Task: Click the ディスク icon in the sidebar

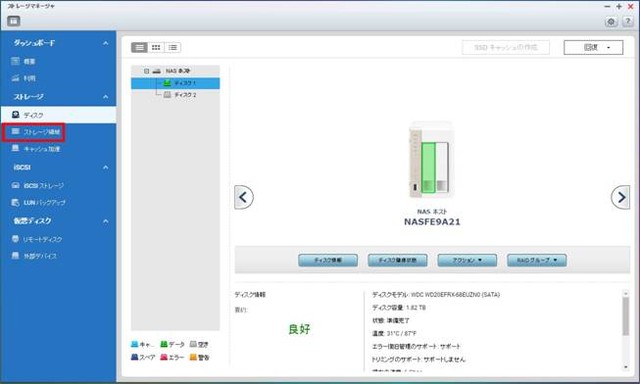Action: coord(16,115)
